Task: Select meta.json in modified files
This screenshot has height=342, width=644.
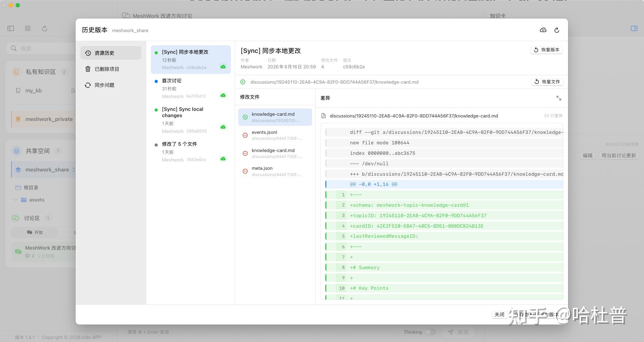Action: click(275, 171)
